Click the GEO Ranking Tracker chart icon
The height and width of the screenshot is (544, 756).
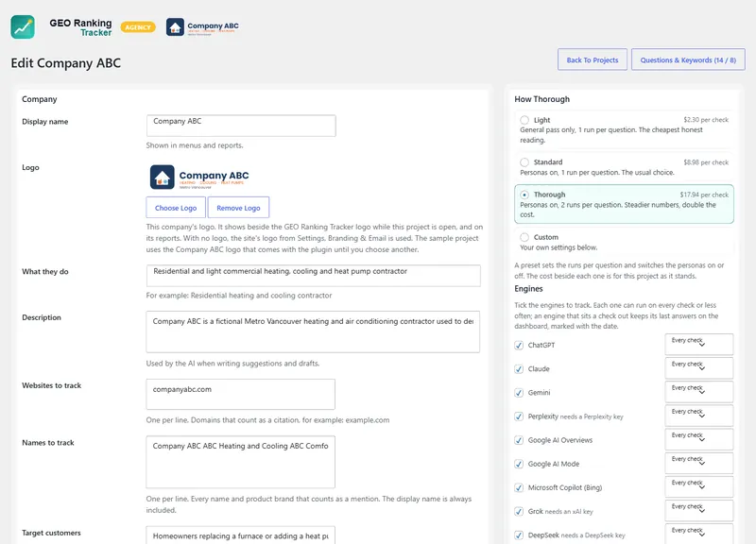(23, 27)
